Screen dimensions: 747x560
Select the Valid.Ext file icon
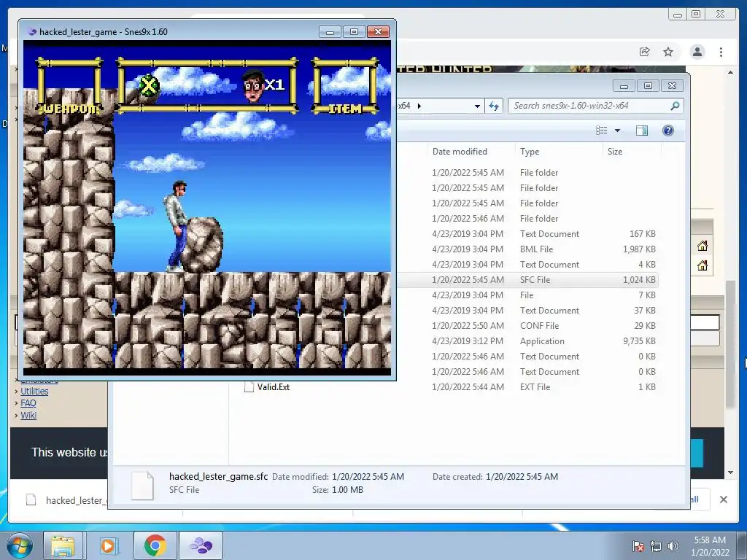click(x=249, y=387)
